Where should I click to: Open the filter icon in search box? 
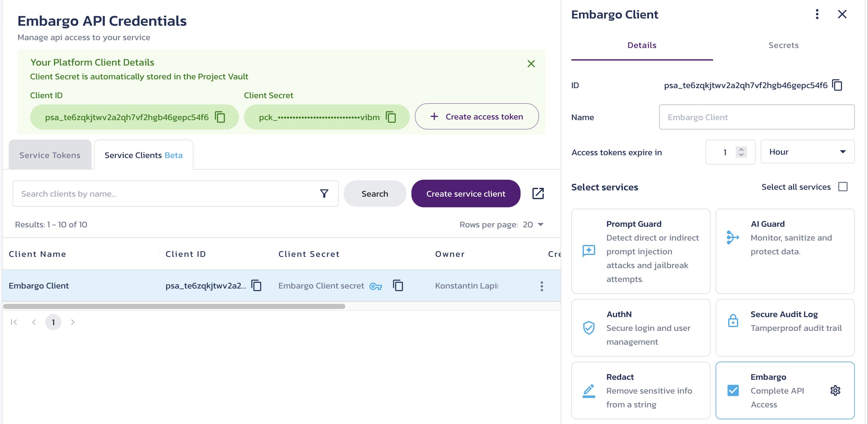(324, 193)
